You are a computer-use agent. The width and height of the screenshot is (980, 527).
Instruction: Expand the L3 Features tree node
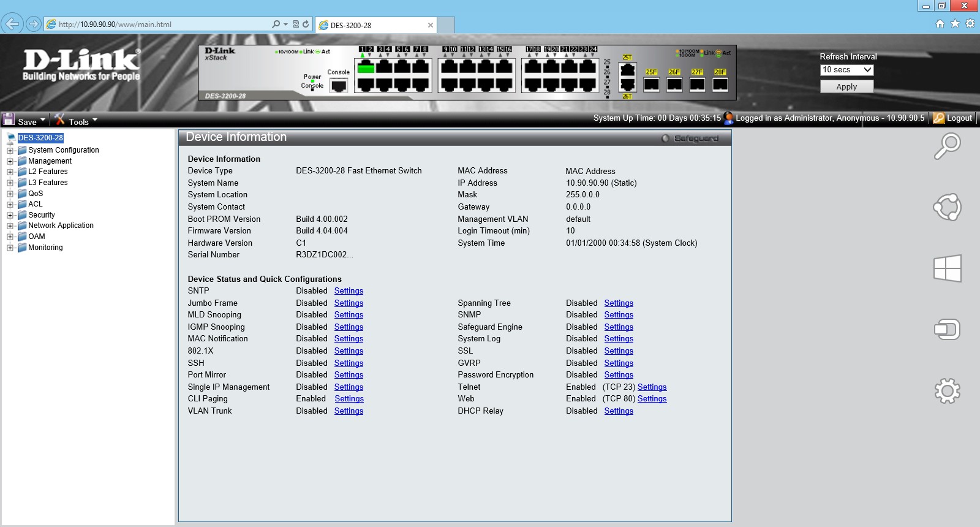click(x=10, y=183)
